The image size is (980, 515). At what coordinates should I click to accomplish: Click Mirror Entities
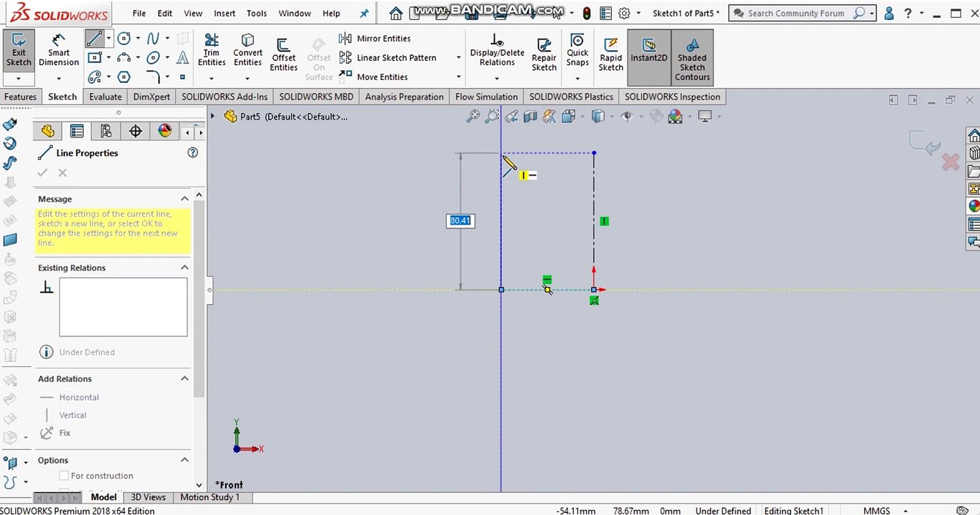376,39
